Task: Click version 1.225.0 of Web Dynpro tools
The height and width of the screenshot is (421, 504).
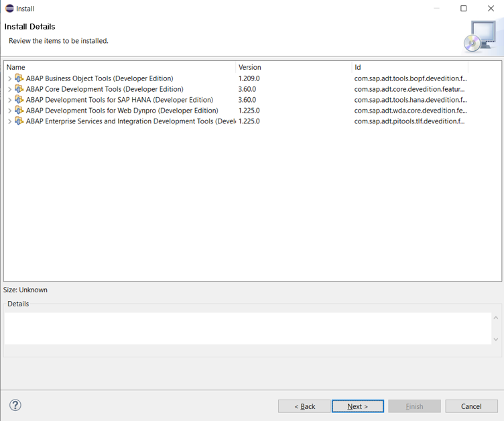Action: (x=249, y=111)
